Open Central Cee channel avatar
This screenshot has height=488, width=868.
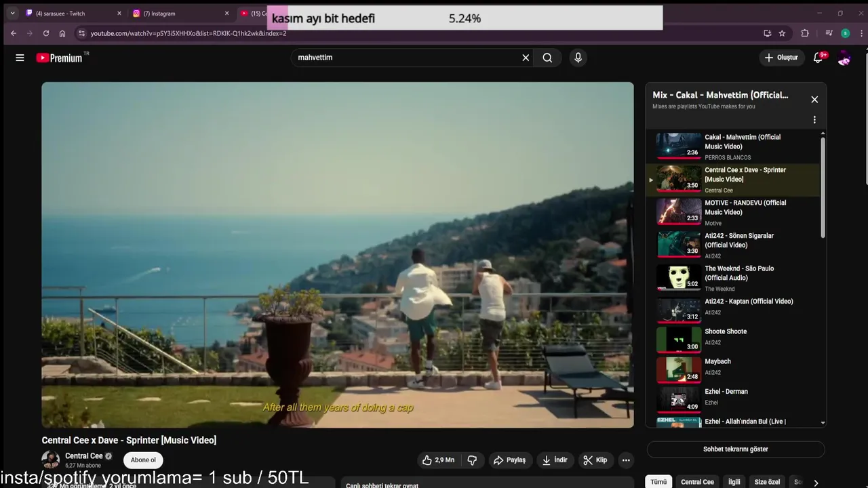pos(51,460)
